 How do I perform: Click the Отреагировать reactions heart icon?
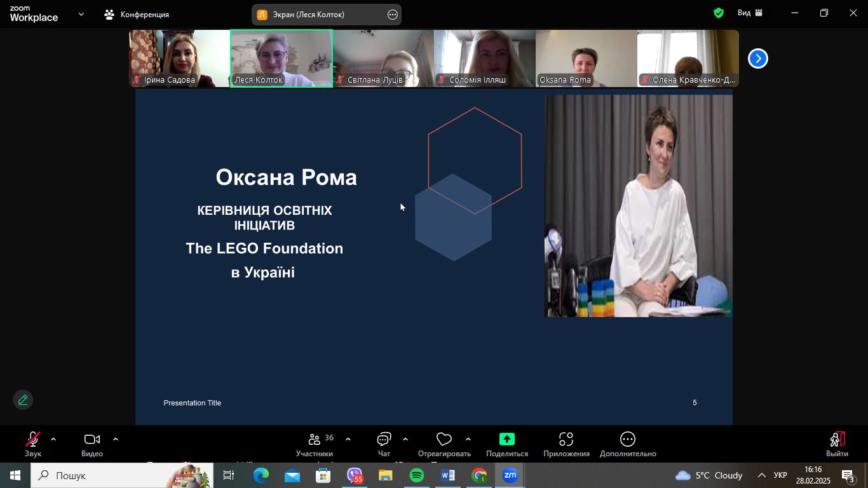coord(444,440)
